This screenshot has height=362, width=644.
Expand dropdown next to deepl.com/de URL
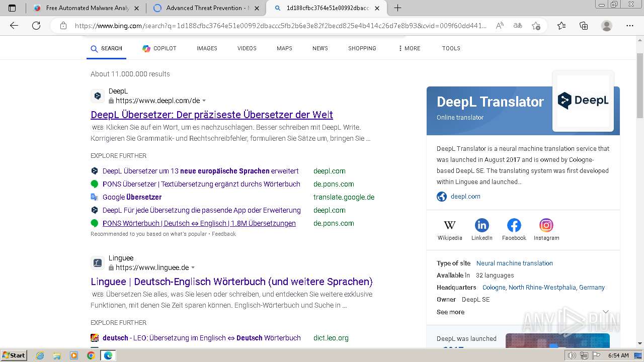click(204, 101)
